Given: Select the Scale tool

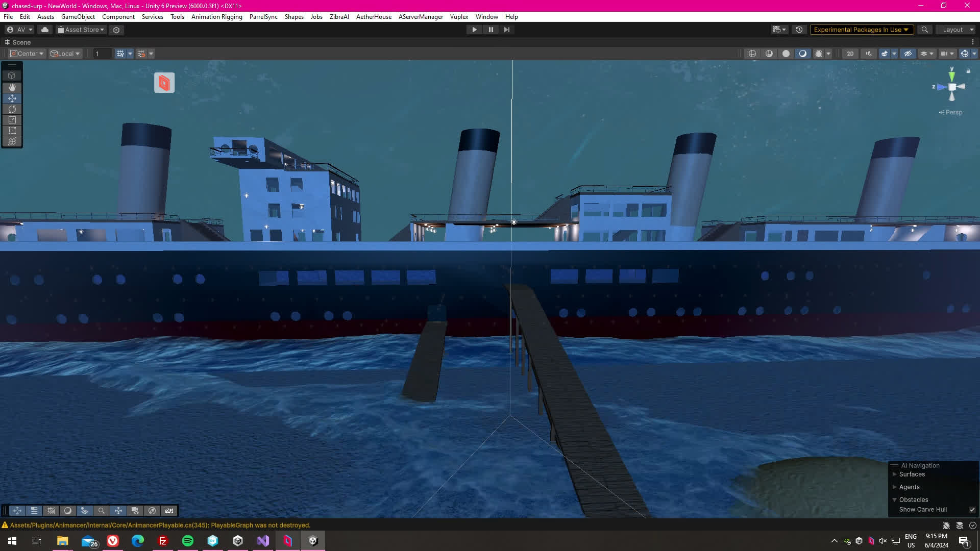Looking at the screenshot, I should tap(12, 120).
